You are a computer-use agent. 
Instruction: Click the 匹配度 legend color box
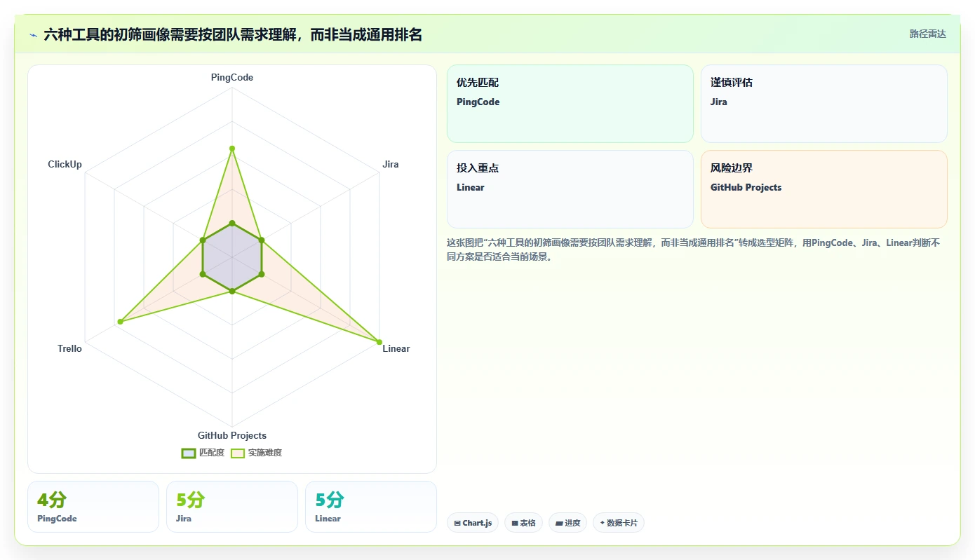point(188,453)
